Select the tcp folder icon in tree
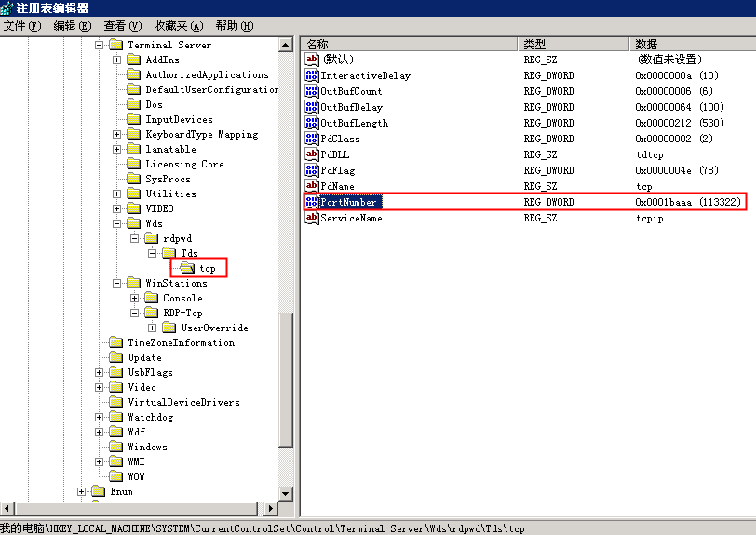Viewport: 756px width, 535px height. click(x=188, y=268)
